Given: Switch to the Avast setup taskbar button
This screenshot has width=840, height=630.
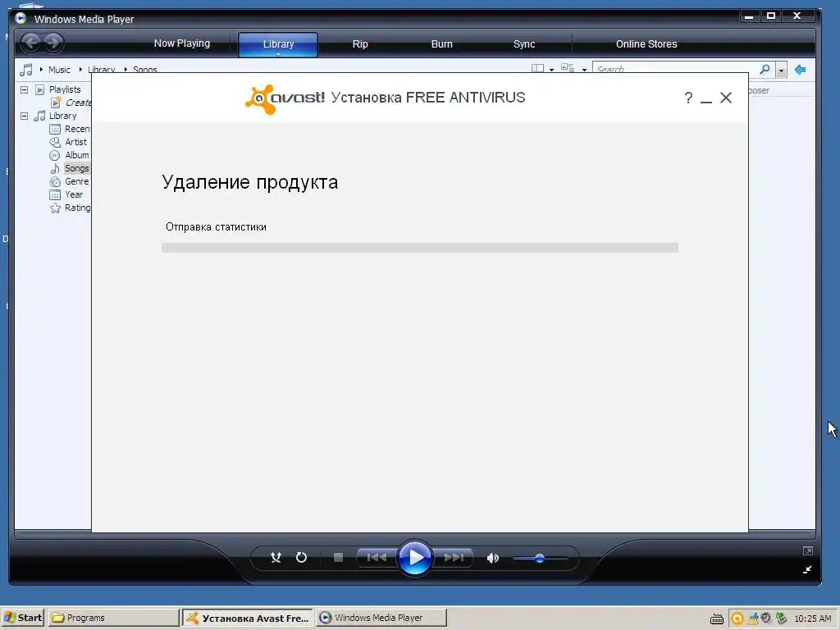Looking at the screenshot, I should coord(248,618).
